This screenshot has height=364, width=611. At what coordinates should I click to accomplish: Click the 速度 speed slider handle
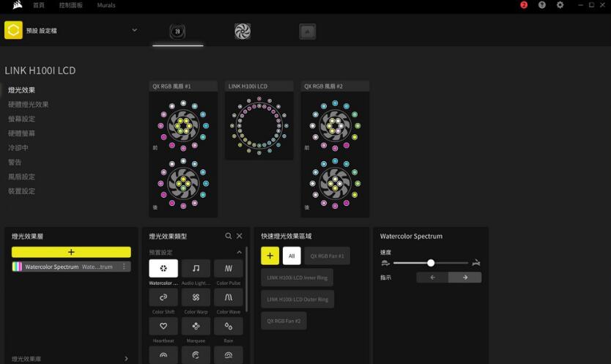[x=431, y=262]
